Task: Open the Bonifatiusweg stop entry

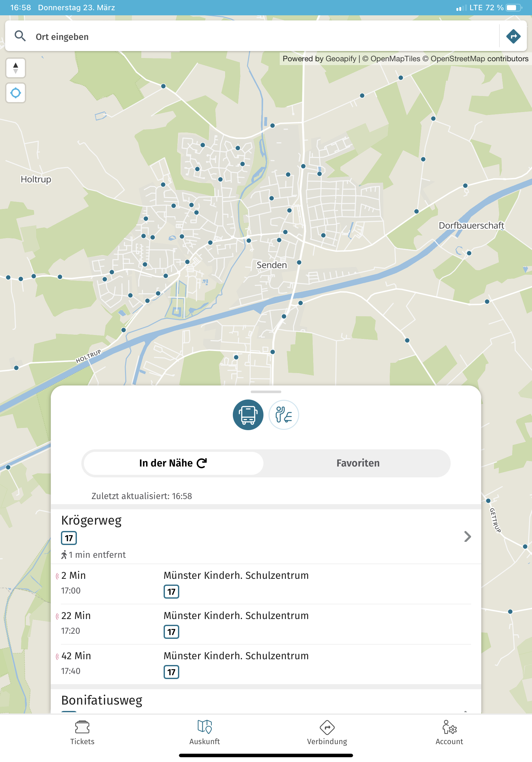Action: [266, 701]
